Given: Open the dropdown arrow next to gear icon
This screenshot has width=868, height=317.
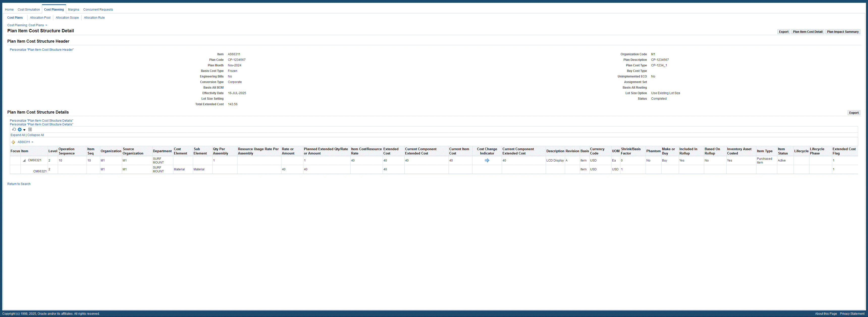Looking at the screenshot, I should click(24, 130).
